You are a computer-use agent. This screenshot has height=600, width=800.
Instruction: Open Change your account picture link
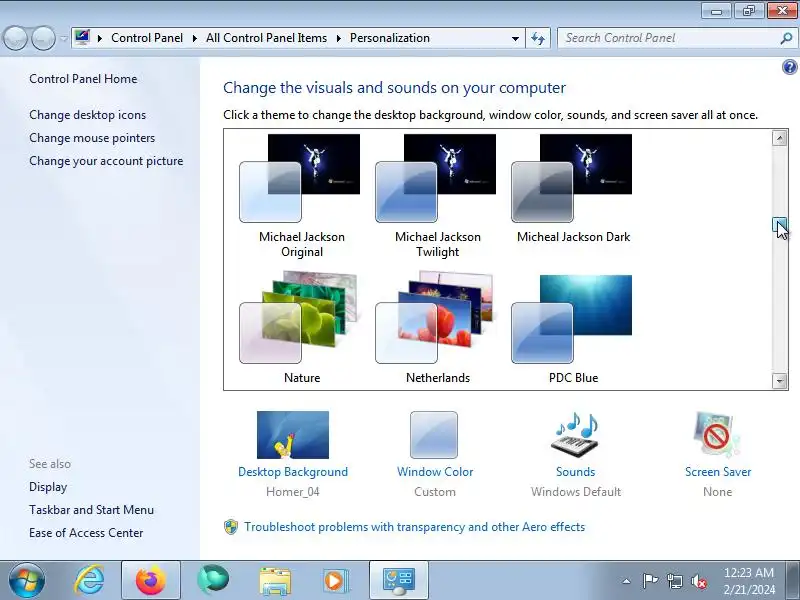pos(106,161)
